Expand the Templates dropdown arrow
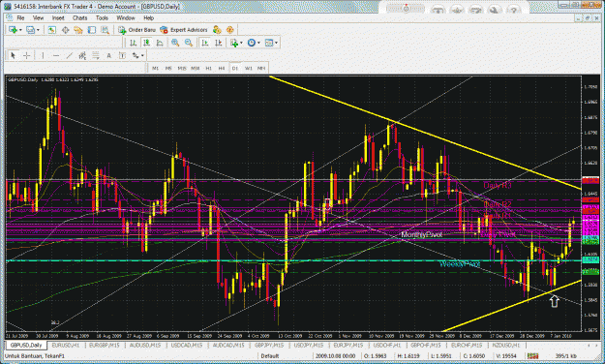Screen dimensions: 605x364 [276, 43]
